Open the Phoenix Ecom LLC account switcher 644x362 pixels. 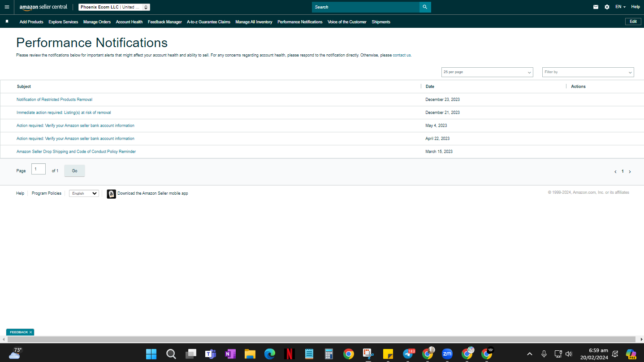114,7
